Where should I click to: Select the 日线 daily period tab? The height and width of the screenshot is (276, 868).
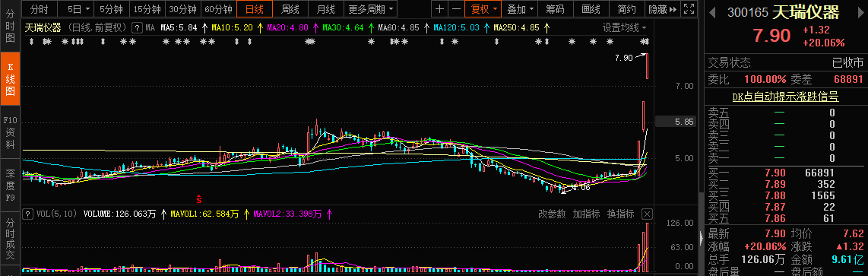tap(255, 9)
